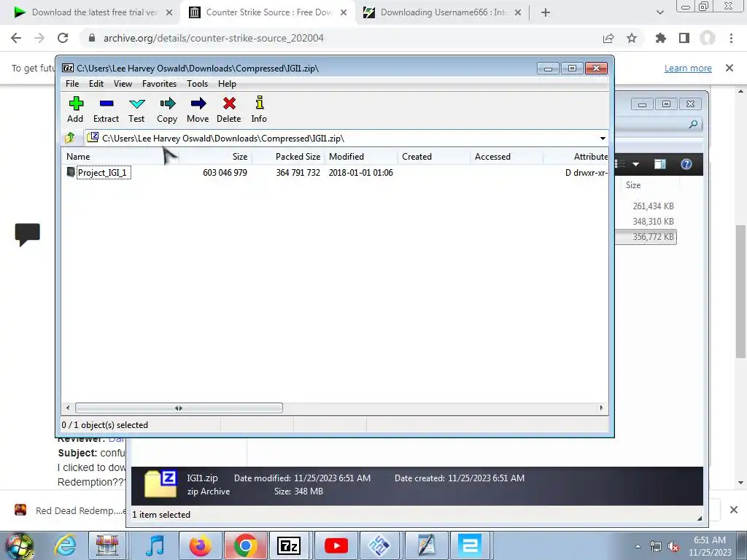Viewport: 747px width, 560px height.
Task: Open the File menu in 7-Zip
Action: tap(72, 84)
